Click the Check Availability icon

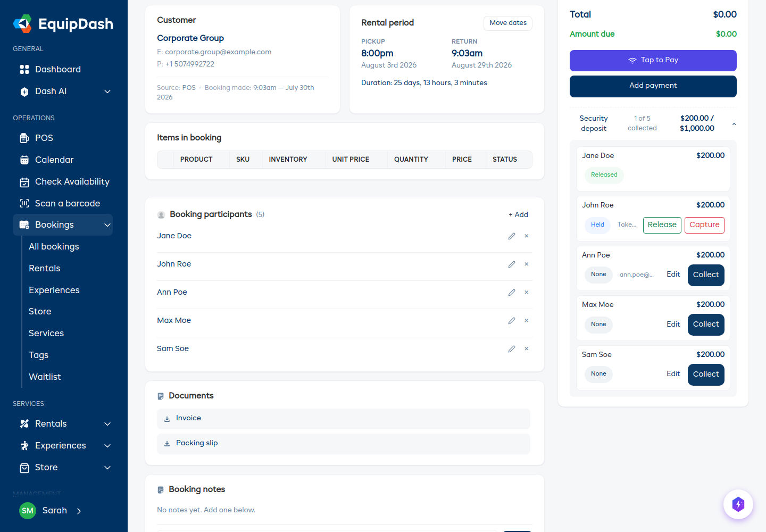coord(24,182)
